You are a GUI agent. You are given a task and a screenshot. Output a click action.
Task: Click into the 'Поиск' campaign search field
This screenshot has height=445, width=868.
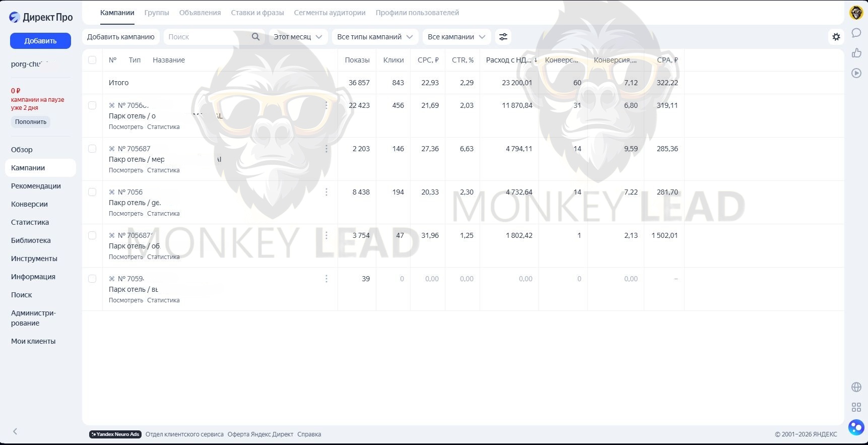207,37
